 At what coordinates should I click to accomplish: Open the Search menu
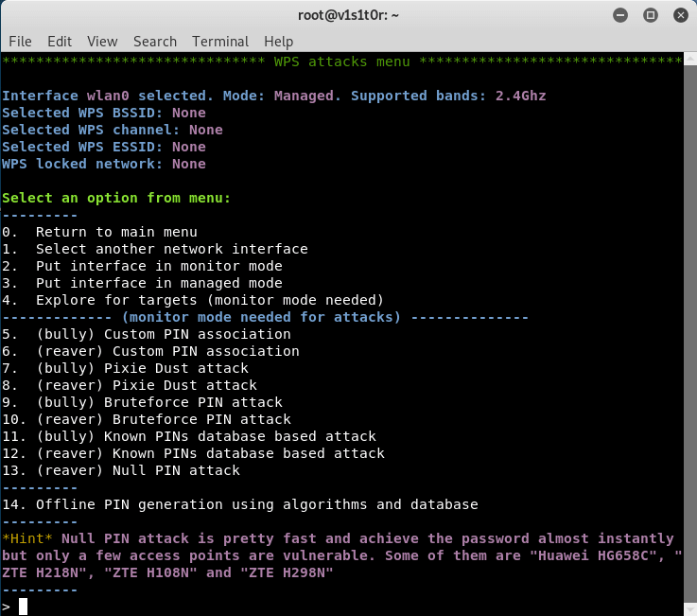pos(154,42)
